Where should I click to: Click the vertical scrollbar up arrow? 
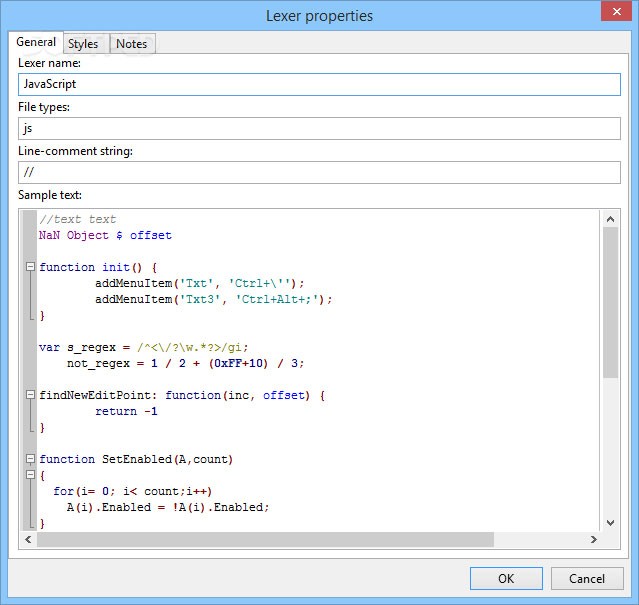[610, 217]
